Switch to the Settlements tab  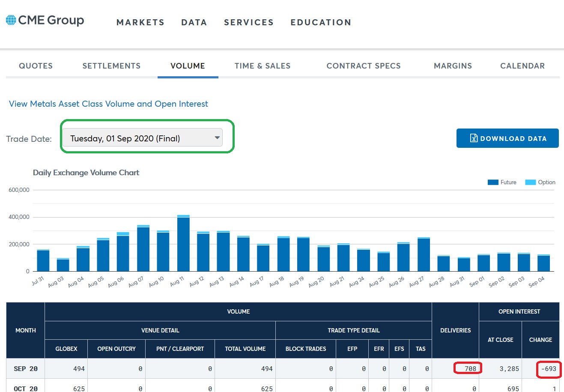coord(111,66)
